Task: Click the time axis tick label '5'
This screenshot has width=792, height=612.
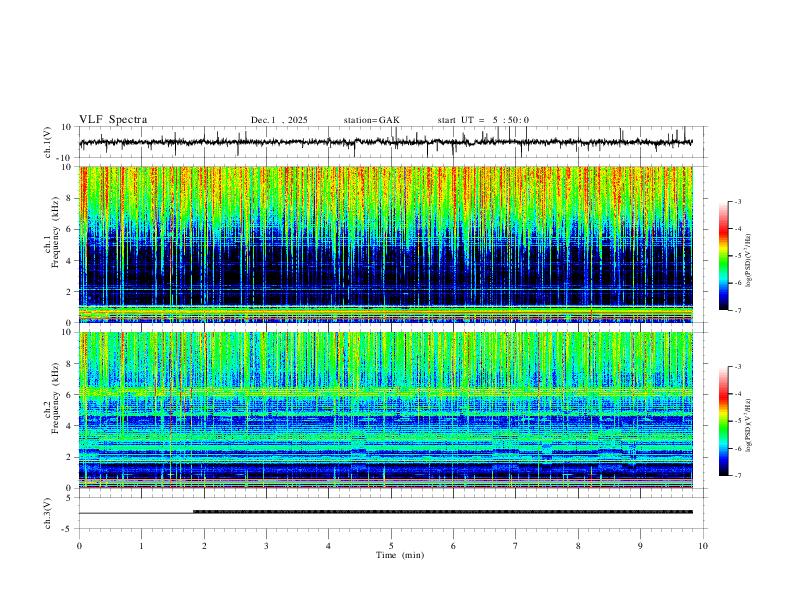Action: (x=391, y=546)
